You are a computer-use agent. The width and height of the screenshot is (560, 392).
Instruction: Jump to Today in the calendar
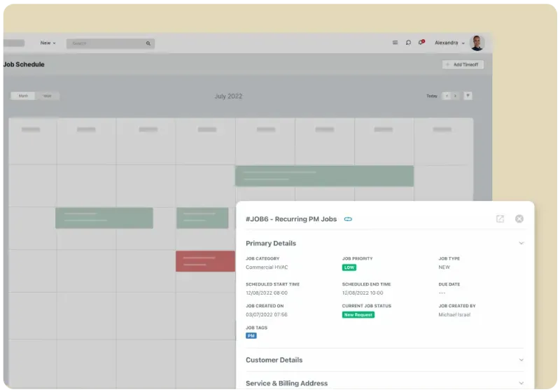click(x=432, y=96)
